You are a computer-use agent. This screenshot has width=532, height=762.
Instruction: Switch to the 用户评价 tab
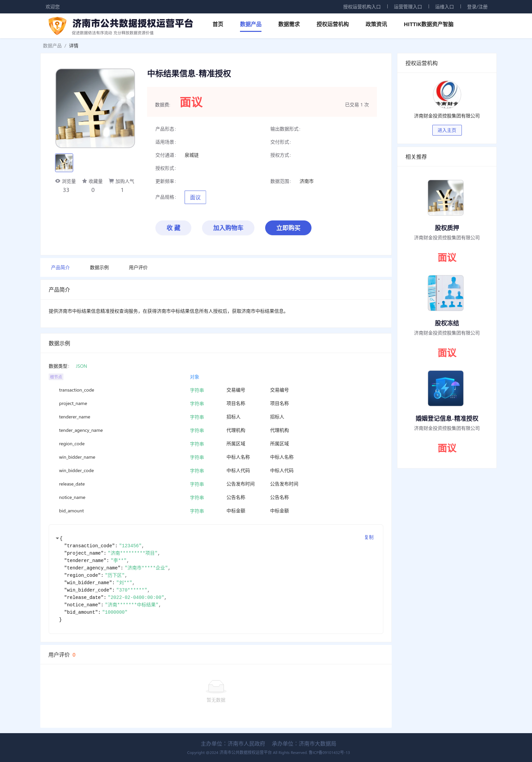point(138,267)
